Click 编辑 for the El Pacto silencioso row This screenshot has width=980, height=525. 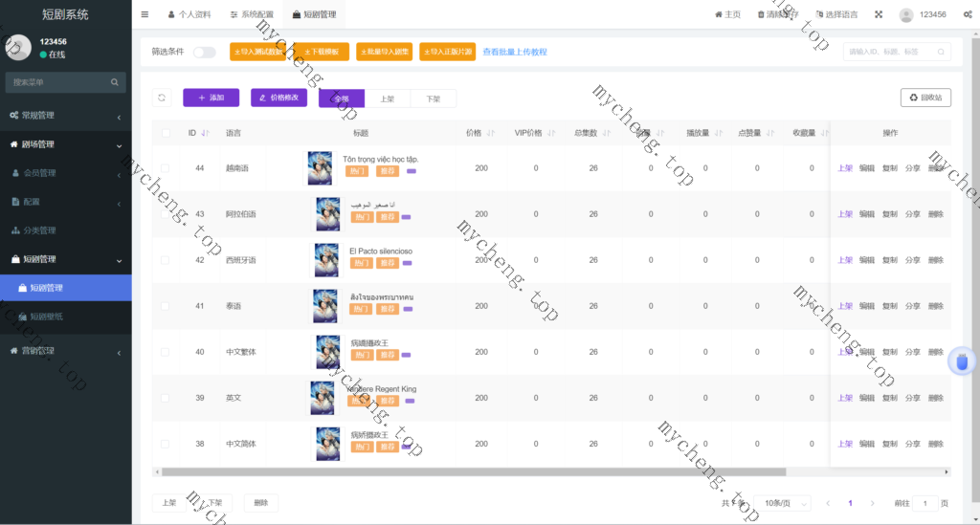coord(867,260)
